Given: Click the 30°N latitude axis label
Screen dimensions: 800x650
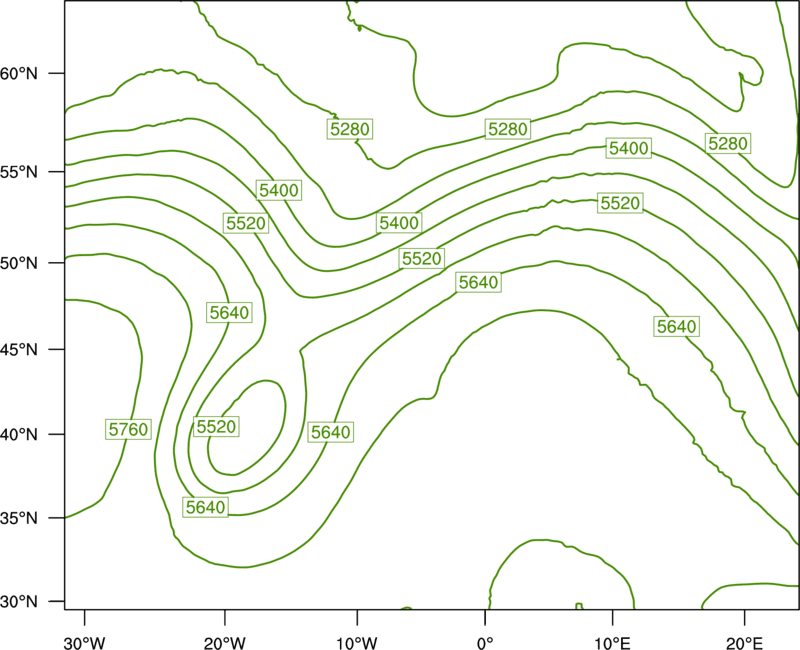Looking at the screenshot, I should [x=19, y=602].
